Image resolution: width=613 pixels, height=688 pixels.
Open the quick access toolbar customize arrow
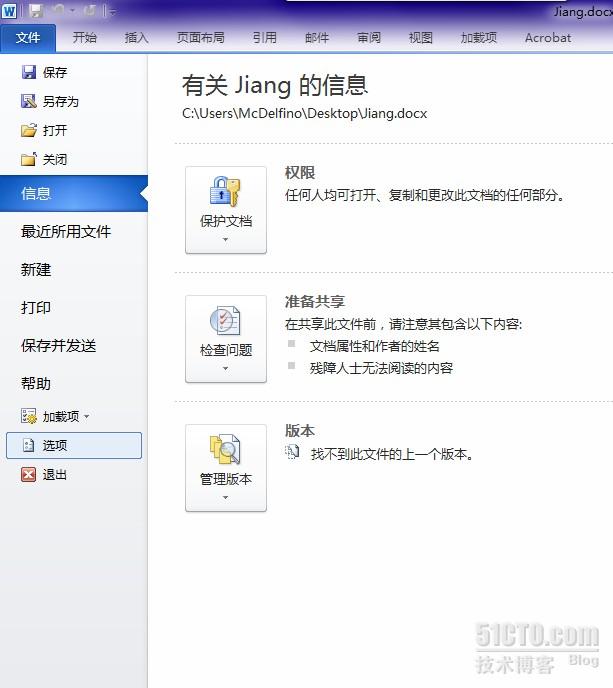coord(112,12)
